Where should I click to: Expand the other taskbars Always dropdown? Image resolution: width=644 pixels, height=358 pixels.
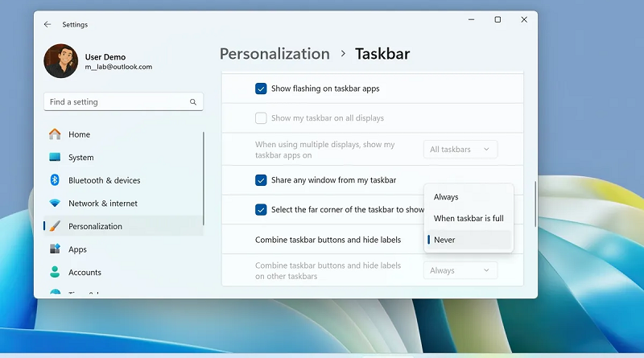460,270
